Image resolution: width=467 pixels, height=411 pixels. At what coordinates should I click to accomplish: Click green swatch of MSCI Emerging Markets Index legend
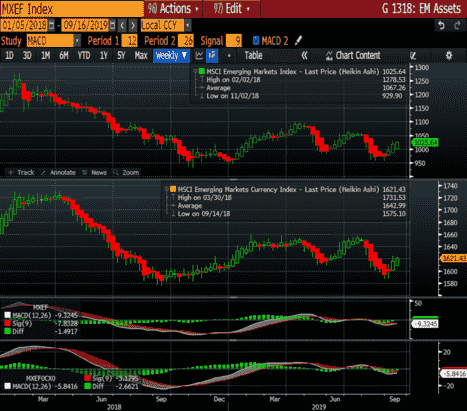tap(201, 71)
